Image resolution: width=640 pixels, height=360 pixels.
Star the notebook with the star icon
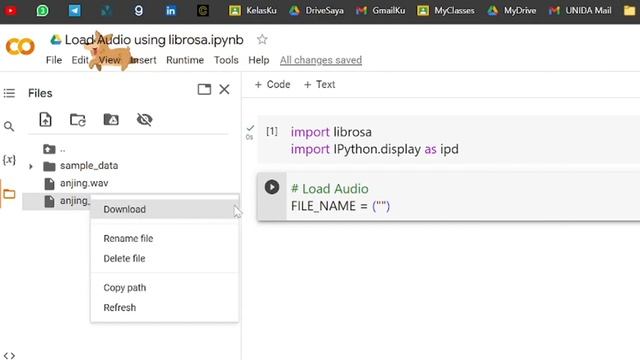coord(262,40)
